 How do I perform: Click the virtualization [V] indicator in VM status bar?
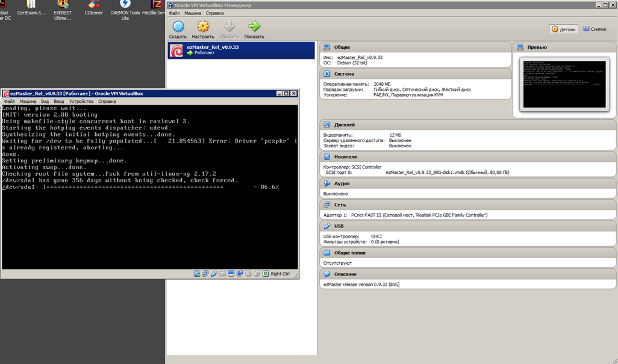[x=248, y=274]
